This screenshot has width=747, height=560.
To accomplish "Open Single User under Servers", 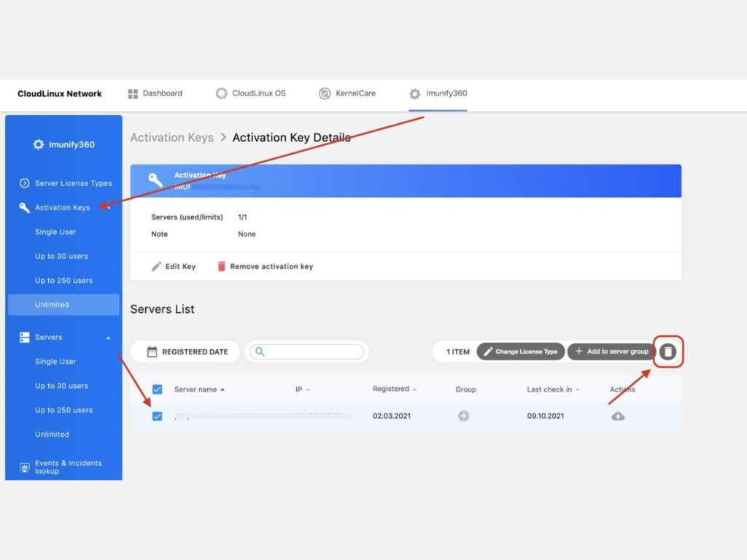I will pos(55,362).
